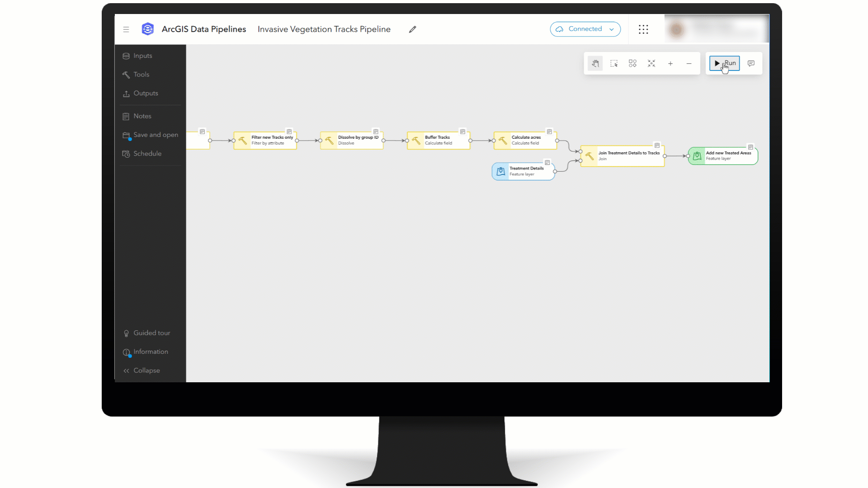868x488 pixels.
Task: Open the Connected status dropdown
Action: pos(585,29)
